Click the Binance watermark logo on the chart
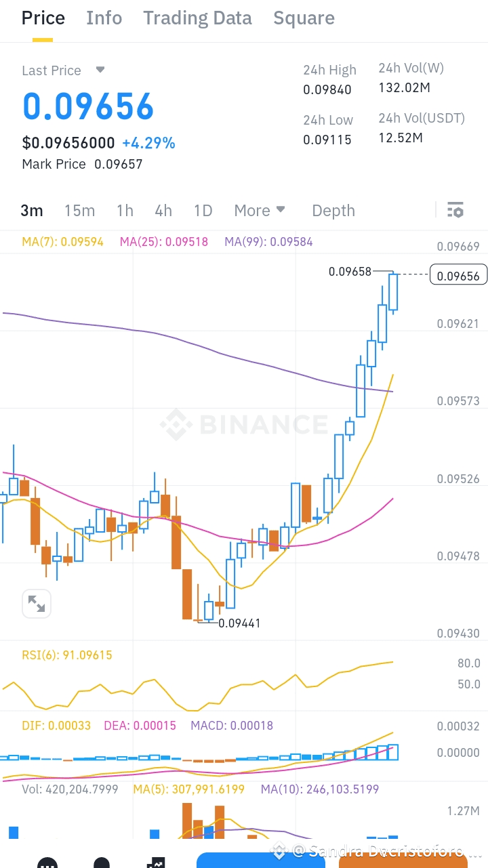The height and width of the screenshot is (868, 488). (244, 425)
